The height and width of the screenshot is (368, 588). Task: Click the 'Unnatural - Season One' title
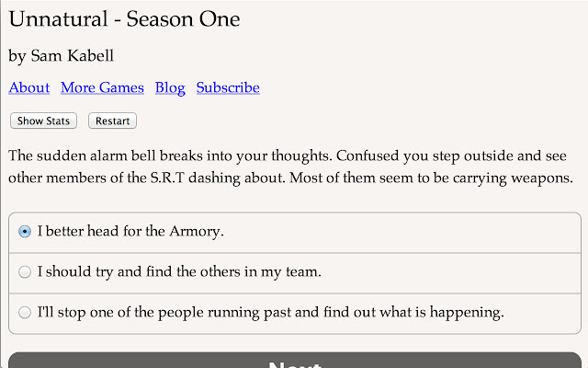124,18
